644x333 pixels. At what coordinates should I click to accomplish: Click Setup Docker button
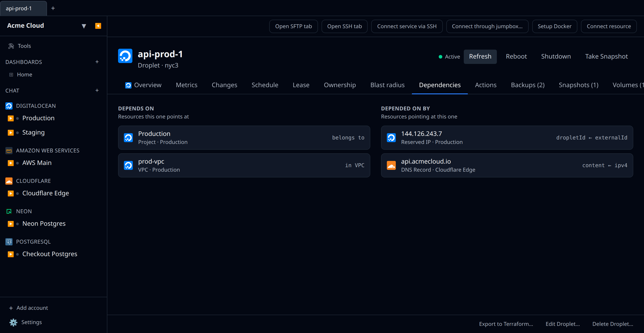pos(554,26)
